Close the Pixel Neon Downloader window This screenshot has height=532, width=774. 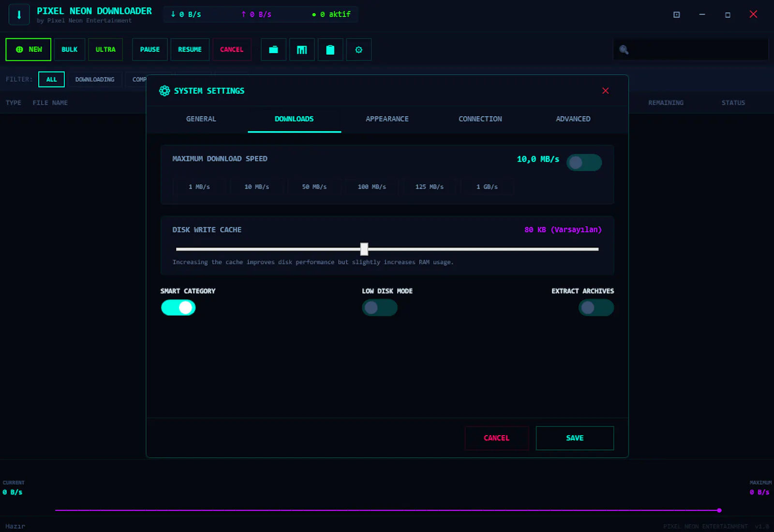tap(753, 15)
